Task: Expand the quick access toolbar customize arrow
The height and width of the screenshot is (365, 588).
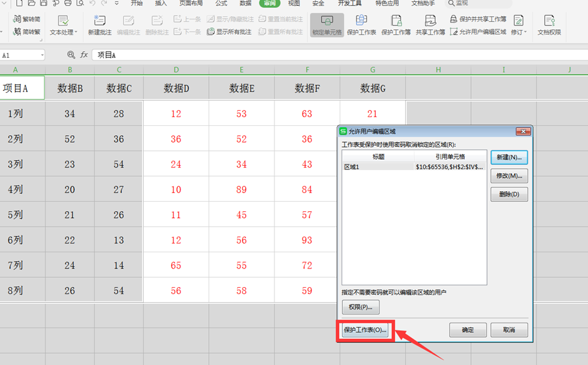Action: (116, 3)
